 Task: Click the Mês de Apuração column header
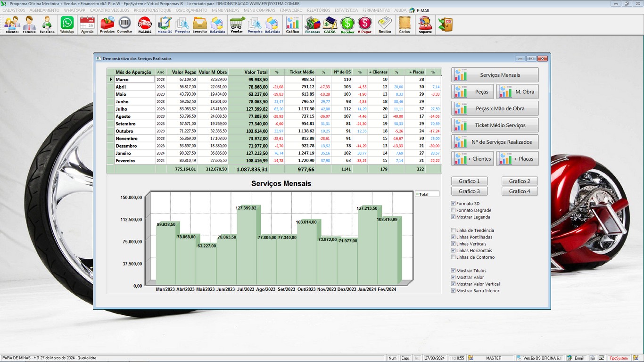click(x=135, y=72)
